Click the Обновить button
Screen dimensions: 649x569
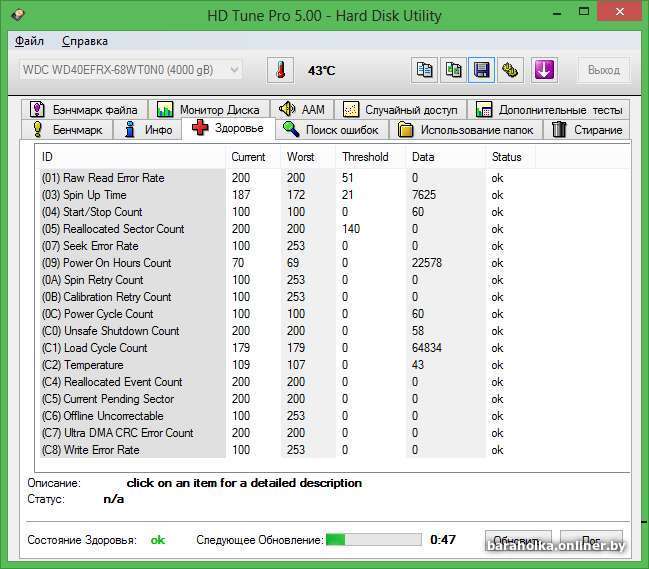coord(518,540)
